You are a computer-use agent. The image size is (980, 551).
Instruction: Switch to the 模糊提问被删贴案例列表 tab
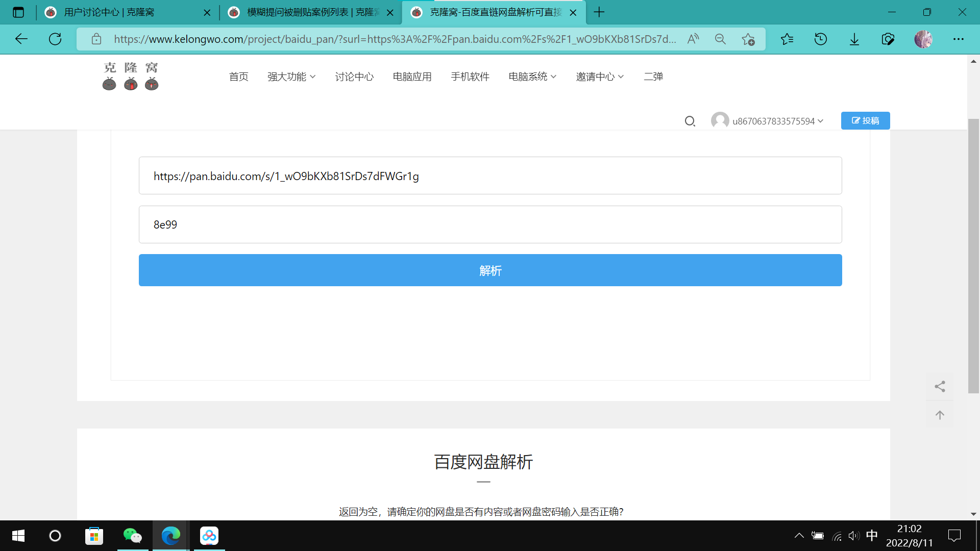click(x=310, y=12)
